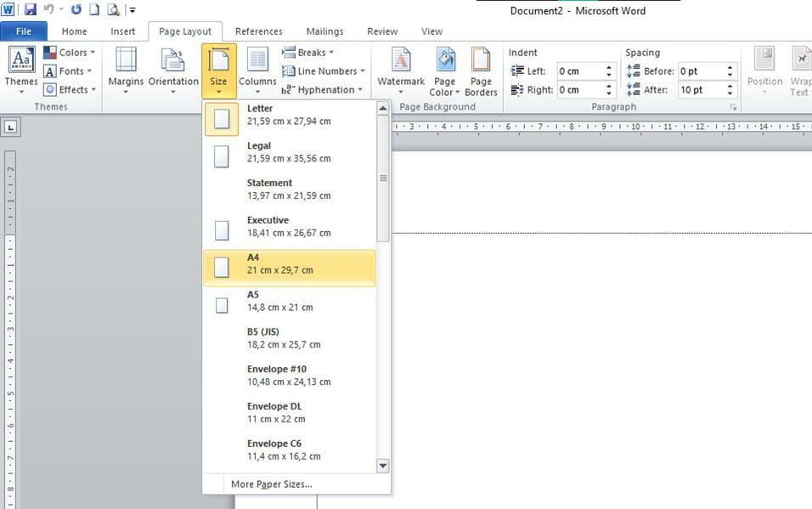Choose the A5 paper size option
The height and width of the screenshot is (509, 812).
[x=289, y=301]
